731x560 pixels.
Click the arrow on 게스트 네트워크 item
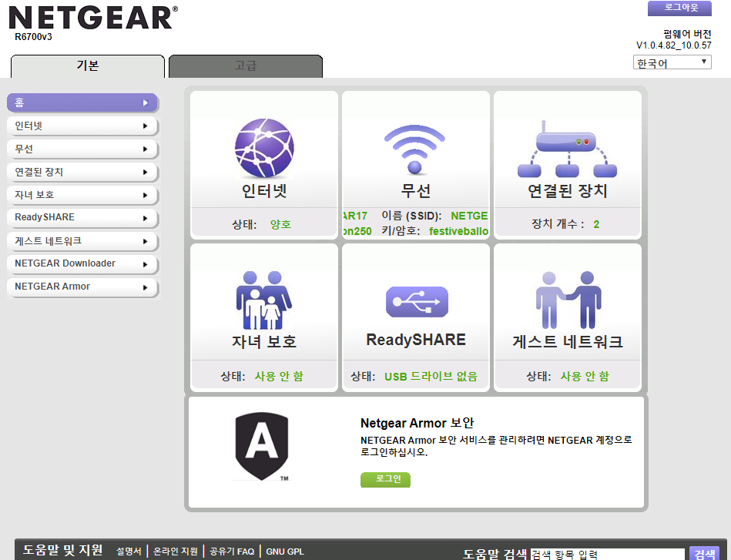[146, 241]
